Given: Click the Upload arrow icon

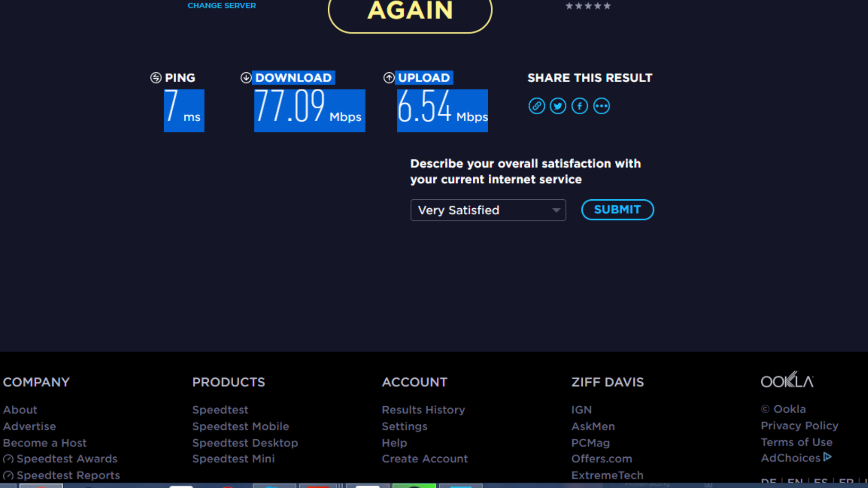Looking at the screenshot, I should tap(389, 78).
